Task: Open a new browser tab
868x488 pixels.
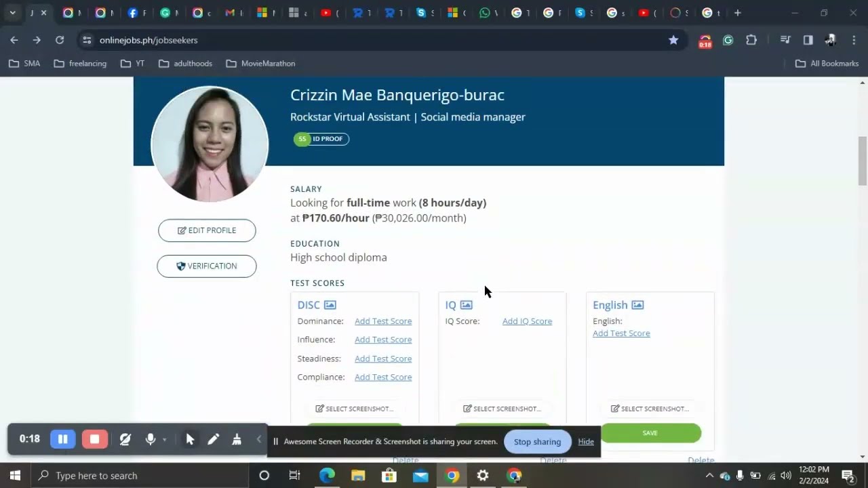Action: [x=738, y=13]
